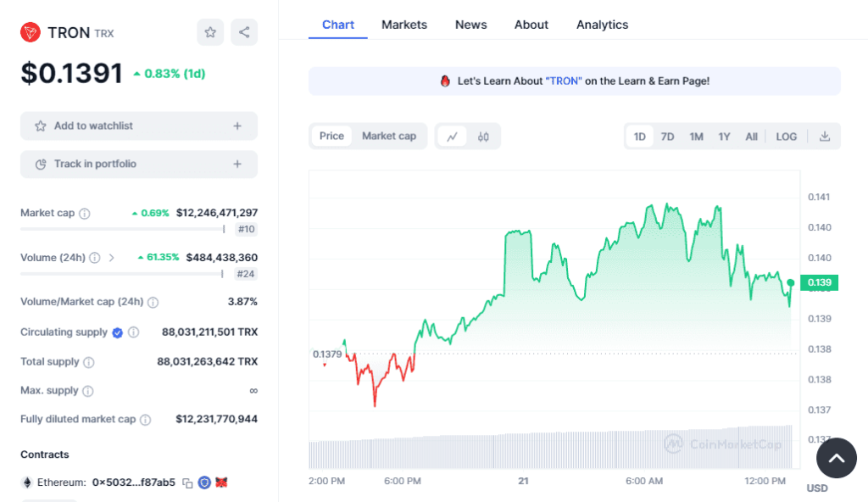Click the scroll-to-top arrow button
Image resolution: width=868 pixels, height=502 pixels.
point(836,459)
